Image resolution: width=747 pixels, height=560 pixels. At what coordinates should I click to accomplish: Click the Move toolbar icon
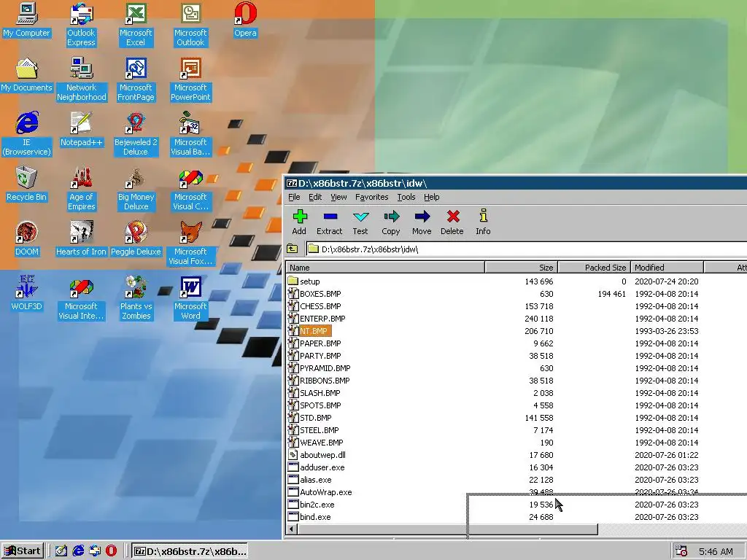point(422,222)
